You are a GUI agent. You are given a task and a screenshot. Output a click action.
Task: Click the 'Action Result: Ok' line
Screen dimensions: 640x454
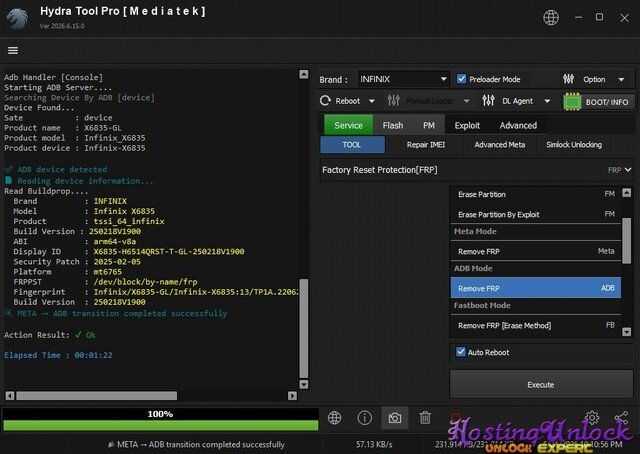(50, 335)
